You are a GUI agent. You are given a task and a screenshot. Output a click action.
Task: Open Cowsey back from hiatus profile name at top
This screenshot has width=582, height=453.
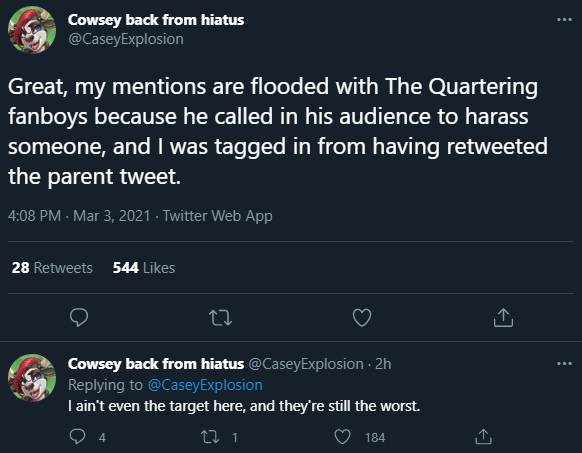[x=156, y=20]
